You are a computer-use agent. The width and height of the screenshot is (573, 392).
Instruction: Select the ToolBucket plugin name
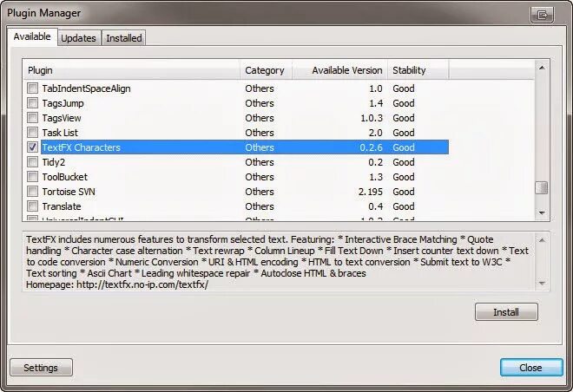click(x=65, y=177)
